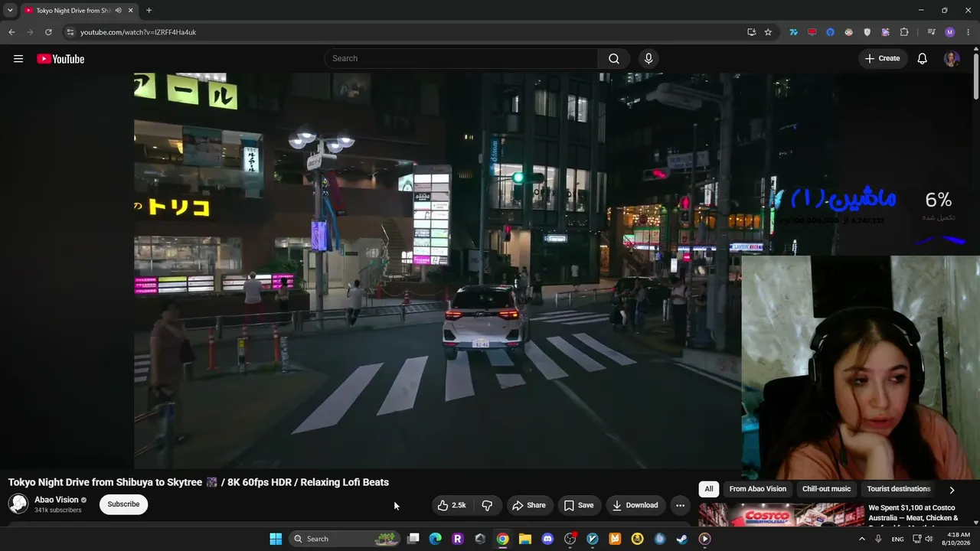Open the taskbar volume control

(929, 539)
